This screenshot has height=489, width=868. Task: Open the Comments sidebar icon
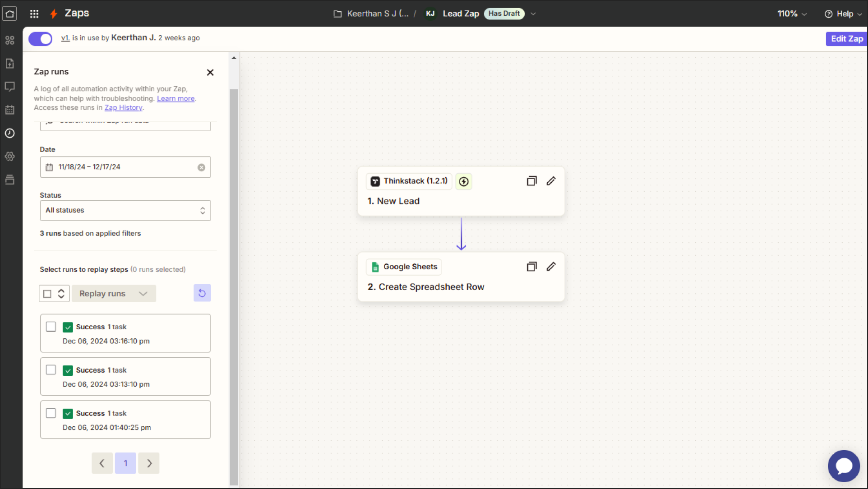(x=9, y=87)
